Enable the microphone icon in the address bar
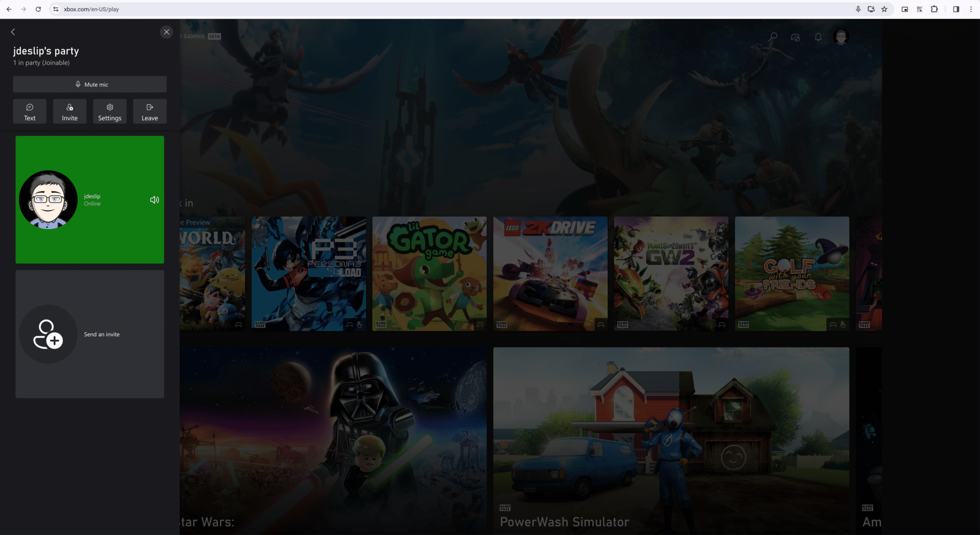 coord(858,8)
